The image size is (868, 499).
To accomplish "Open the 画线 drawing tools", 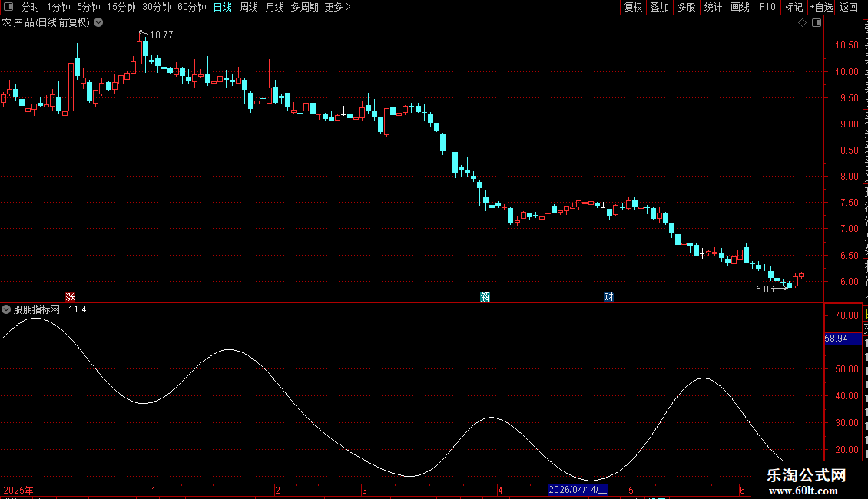I will (740, 7).
